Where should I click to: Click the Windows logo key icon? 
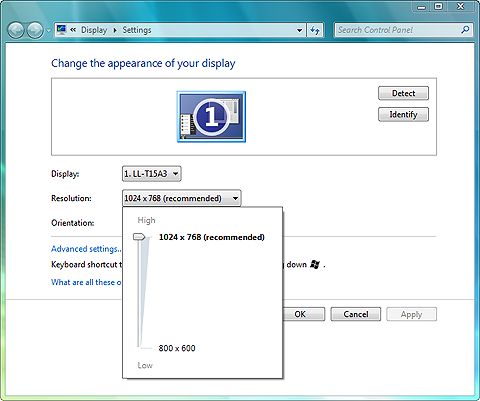315,264
